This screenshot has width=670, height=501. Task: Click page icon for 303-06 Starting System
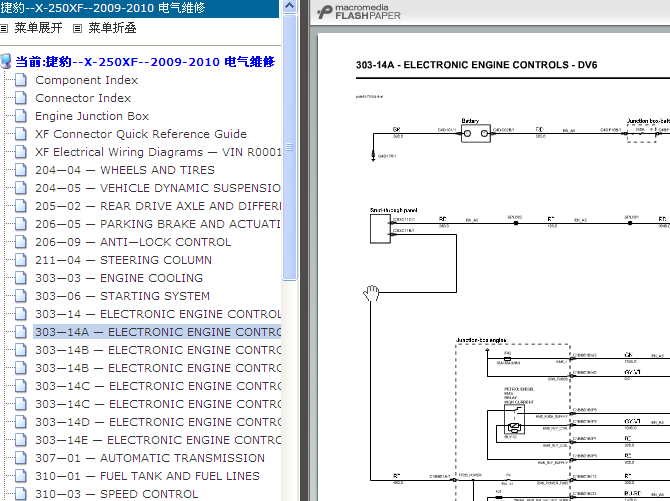pos(21,296)
